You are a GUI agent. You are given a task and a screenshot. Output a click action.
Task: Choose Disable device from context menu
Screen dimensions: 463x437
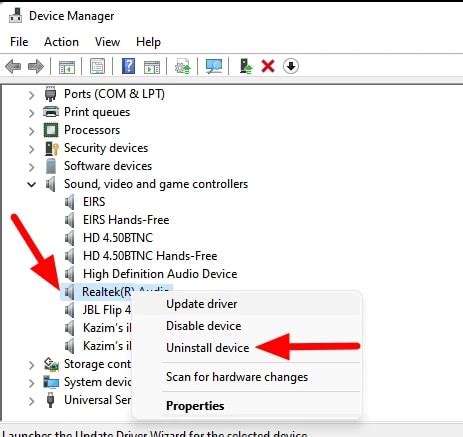point(247,326)
